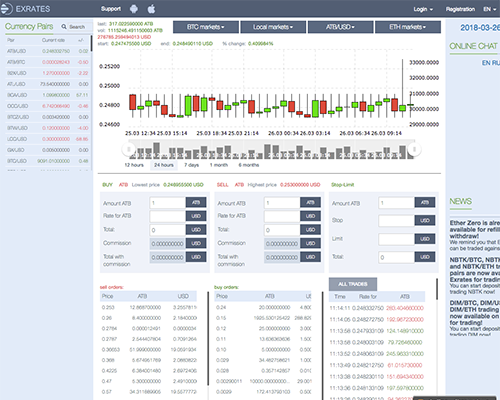Switch online chat to EN
The height and width of the screenshot is (400, 500).
[485, 63]
